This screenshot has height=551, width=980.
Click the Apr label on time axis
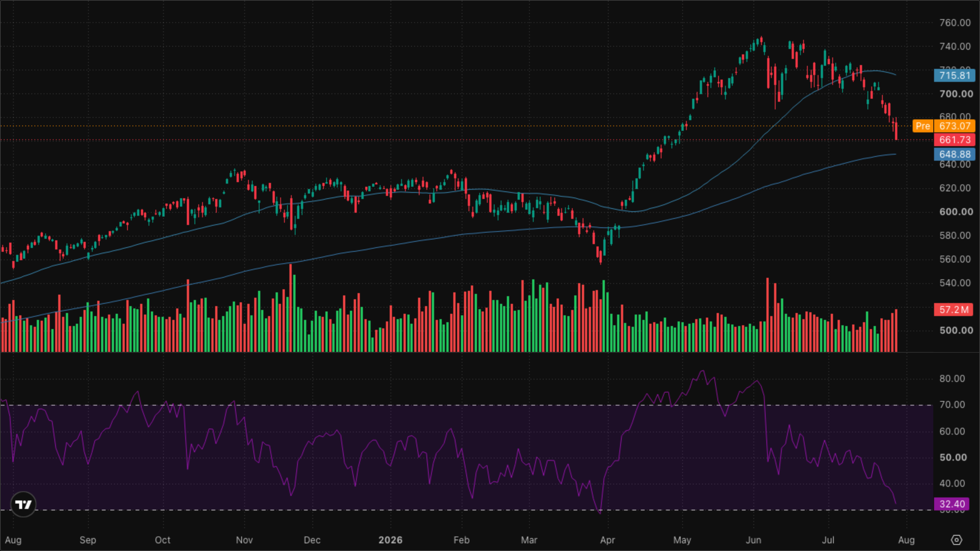tap(607, 540)
